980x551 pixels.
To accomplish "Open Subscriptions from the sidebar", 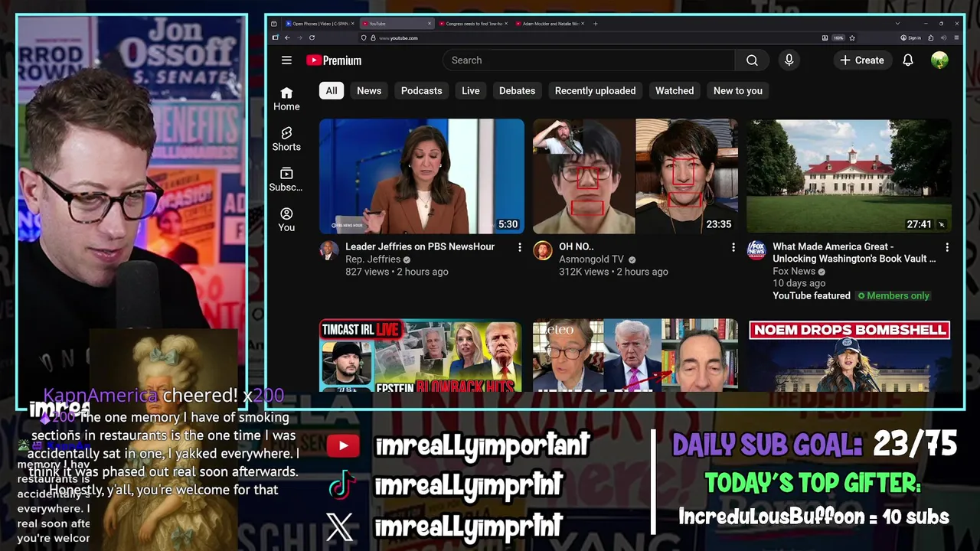I will pos(286,179).
